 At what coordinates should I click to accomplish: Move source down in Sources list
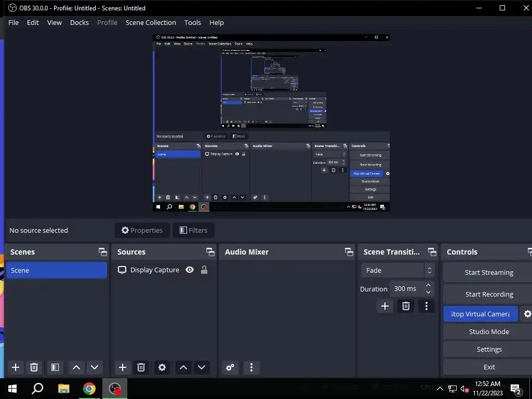[202, 367]
